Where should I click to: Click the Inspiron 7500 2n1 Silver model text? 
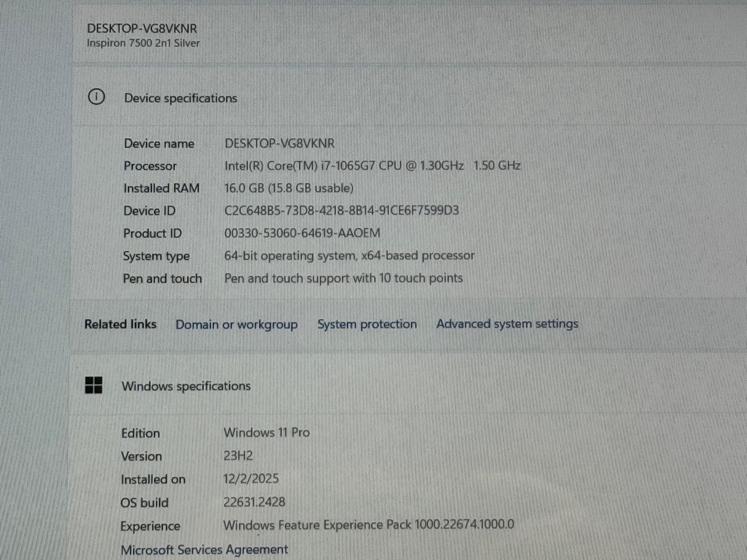pyautogui.click(x=143, y=43)
